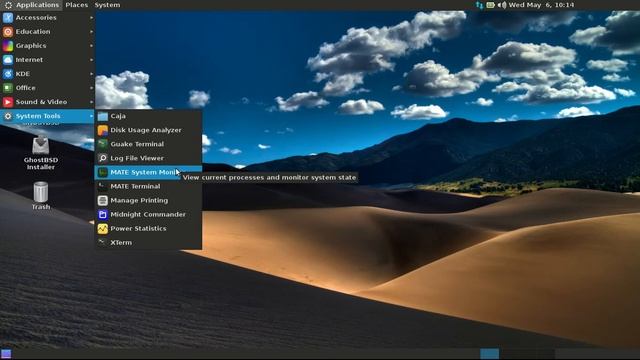Image resolution: width=640 pixels, height=360 pixels.
Task: Click the Manage Printing icon
Action: point(103,200)
